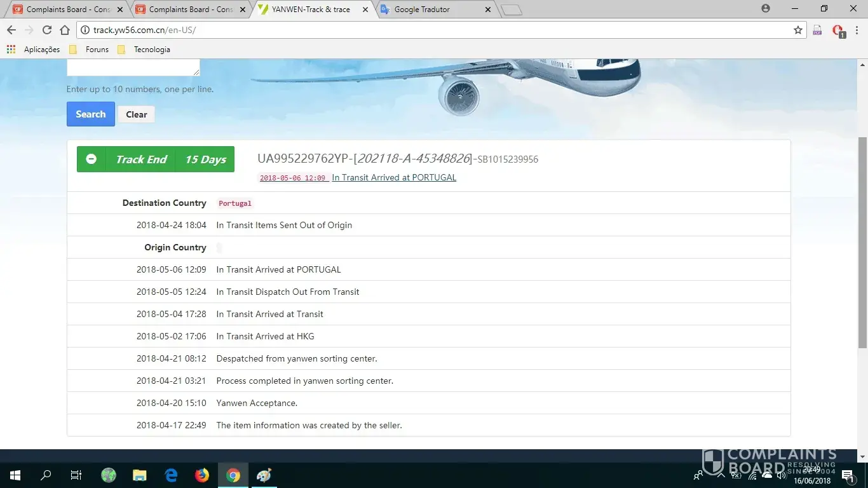Screen dimensions: 868x488
Task: Click 'In Transit Arrived at Transit' entry
Action: (270, 314)
